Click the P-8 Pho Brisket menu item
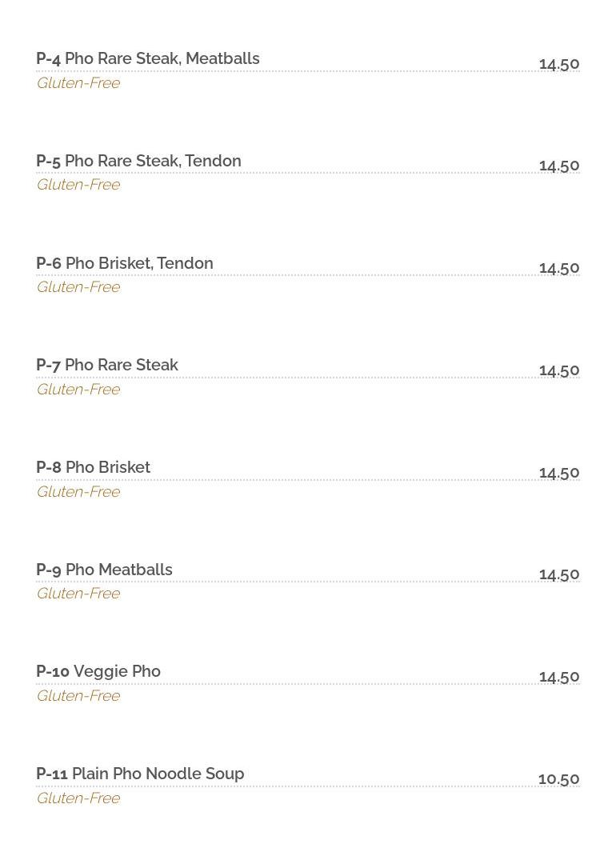The width and height of the screenshot is (616, 868). (93, 467)
